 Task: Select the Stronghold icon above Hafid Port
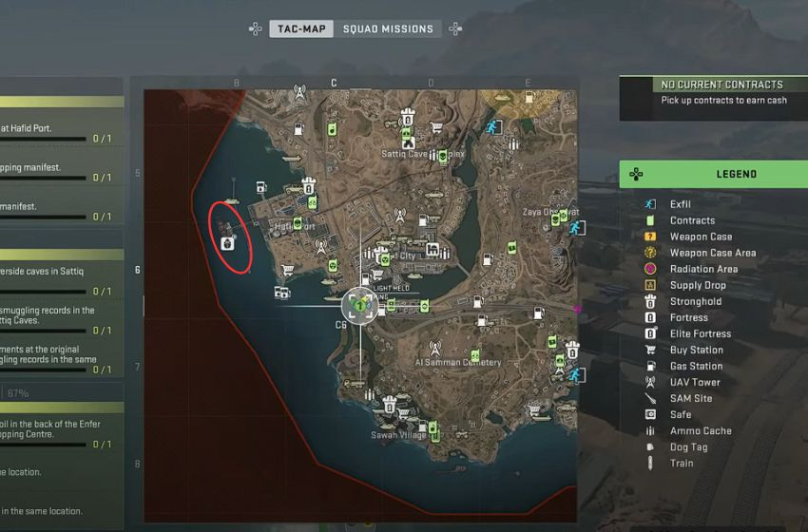pos(308,185)
